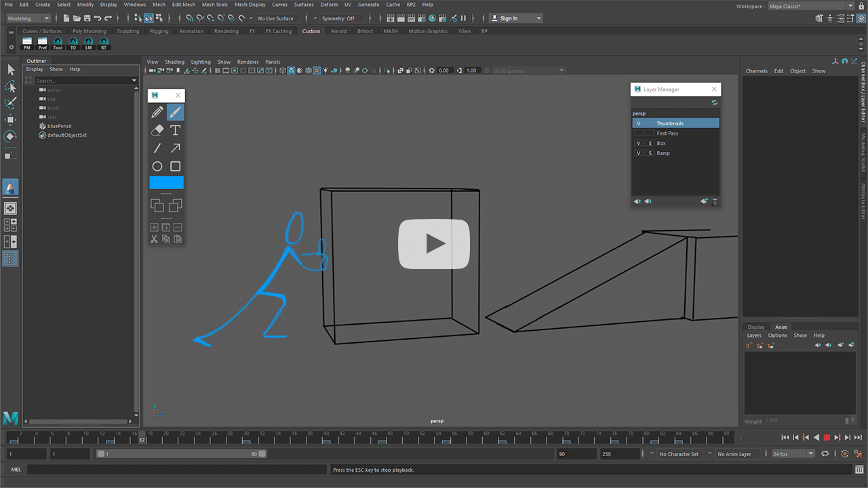868x488 pixels.
Task: Click the blue color swatch
Action: pos(166,183)
